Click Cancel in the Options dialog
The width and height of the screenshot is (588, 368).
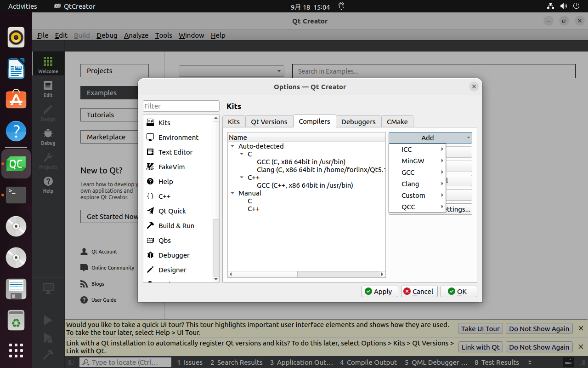click(419, 292)
